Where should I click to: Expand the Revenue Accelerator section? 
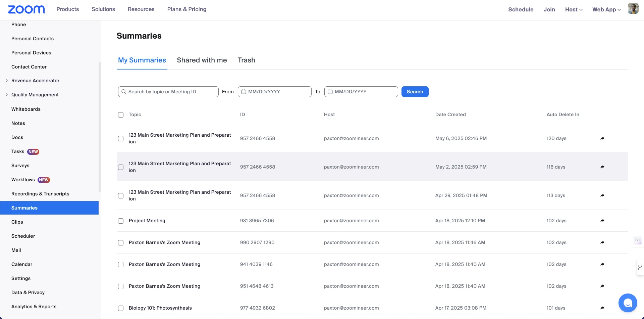click(7, 81)
